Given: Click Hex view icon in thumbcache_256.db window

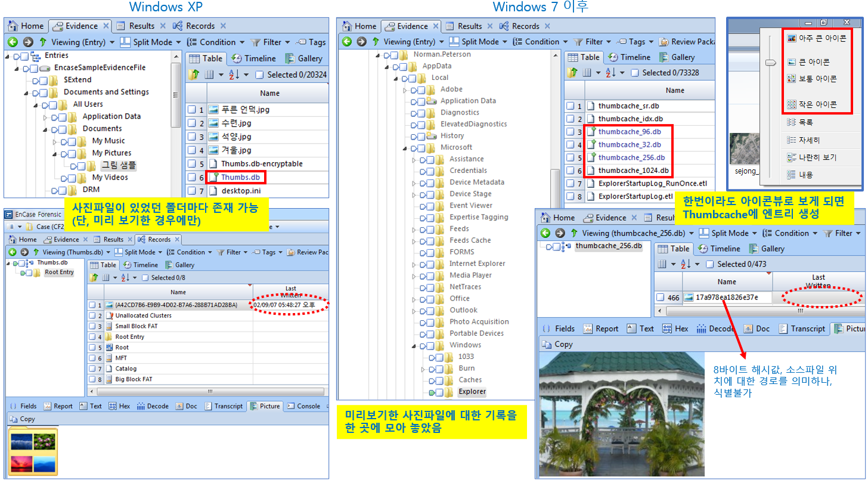Looking at the screenshot, I should coord(666,329).
